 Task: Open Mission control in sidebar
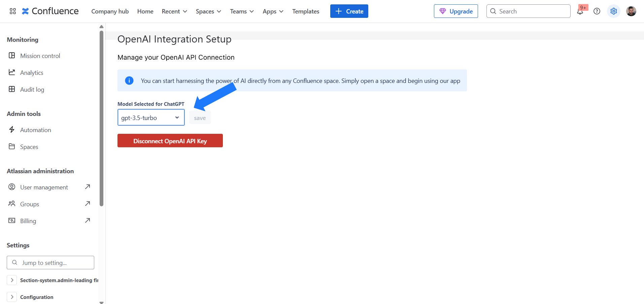40,56
